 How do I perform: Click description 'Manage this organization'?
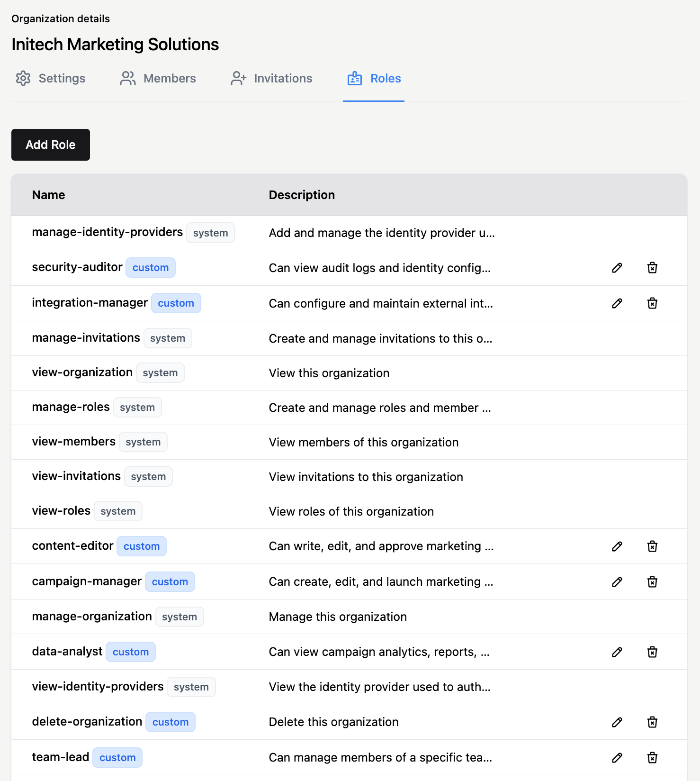point(338,617)
